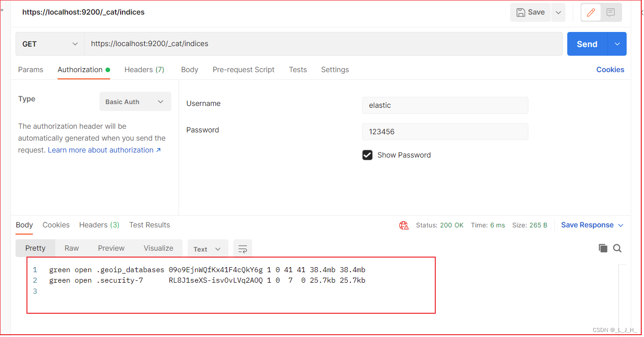Click the network globe status icon

click(404, 225)
